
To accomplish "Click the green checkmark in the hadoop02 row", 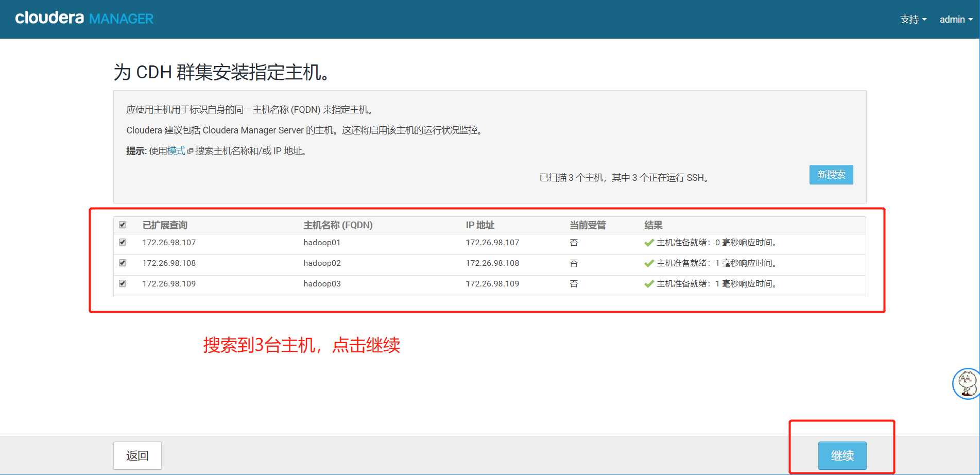I will coord(649,263).
